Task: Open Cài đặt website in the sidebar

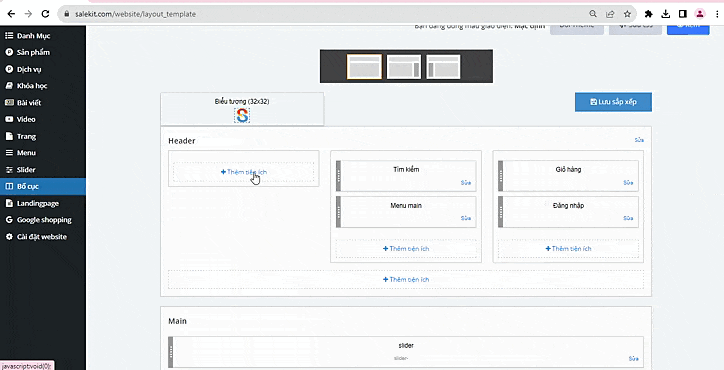Action: coord(42,237)
